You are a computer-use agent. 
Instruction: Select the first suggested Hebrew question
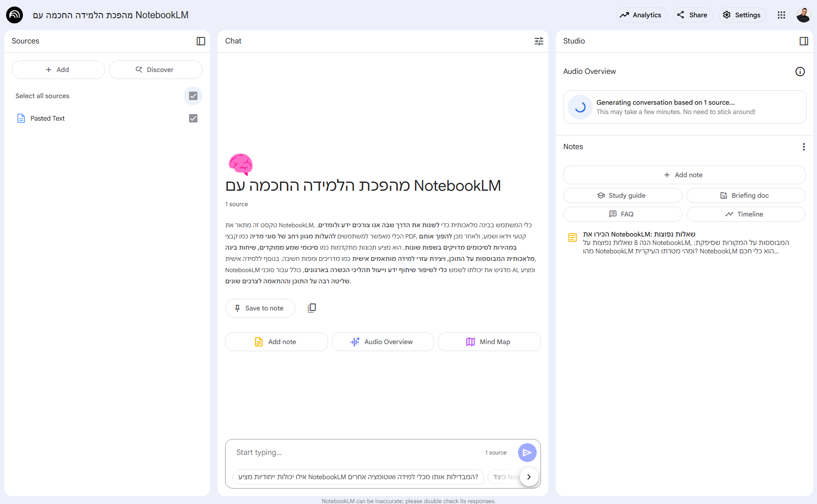[358, 477]
